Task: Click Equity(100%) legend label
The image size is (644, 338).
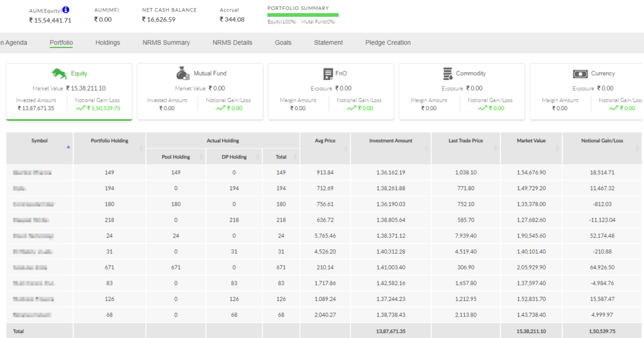Action: 282,22
